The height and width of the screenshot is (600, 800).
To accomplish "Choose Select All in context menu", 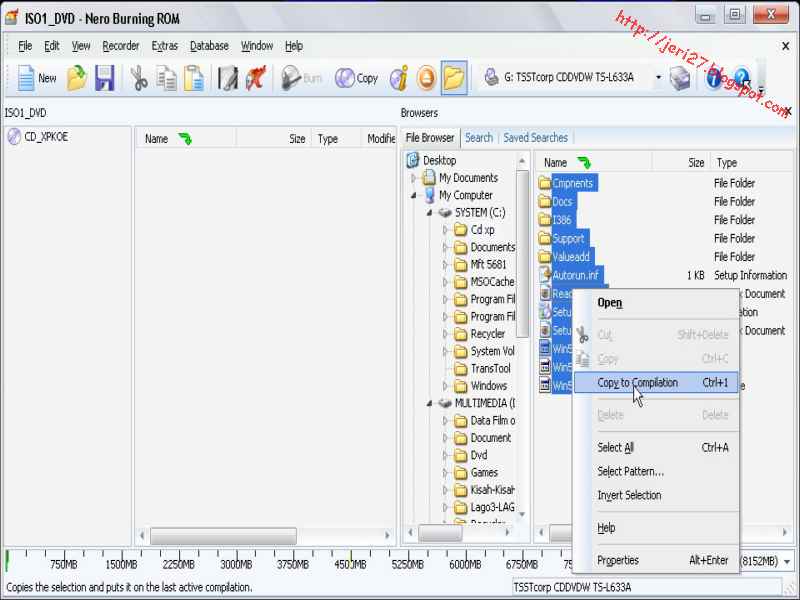I will (656, 447).
